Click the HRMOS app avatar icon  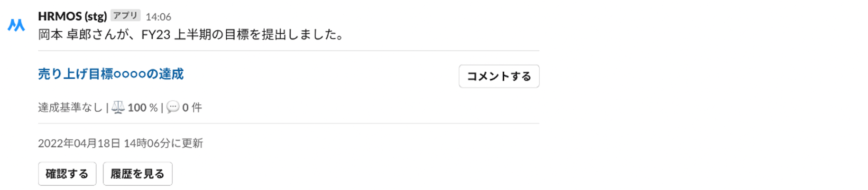click(x=16, y=25)
